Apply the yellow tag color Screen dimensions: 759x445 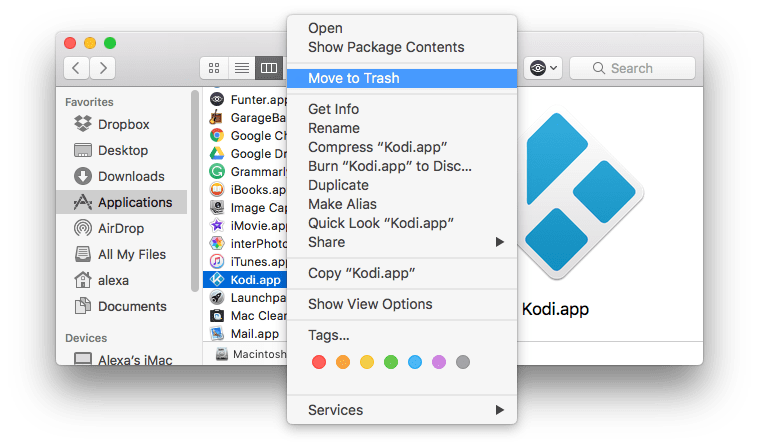point(367,362)
